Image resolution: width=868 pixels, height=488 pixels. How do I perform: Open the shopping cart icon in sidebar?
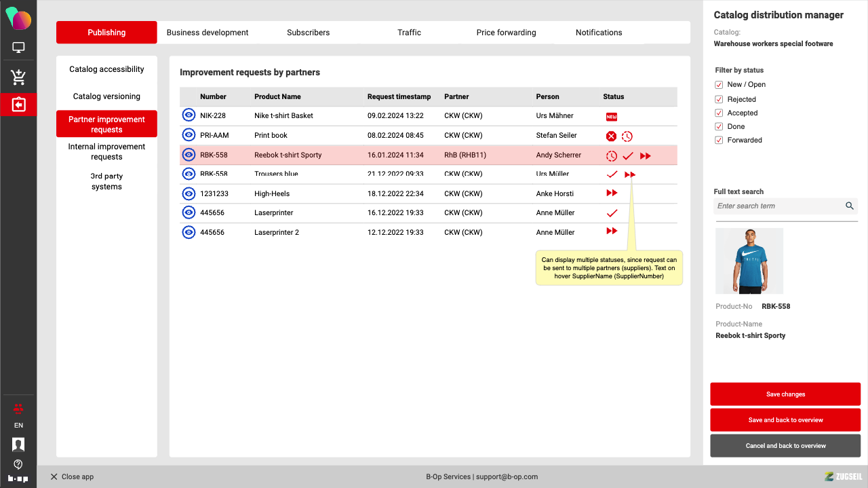pyautogui.click(x=18, y=77)
